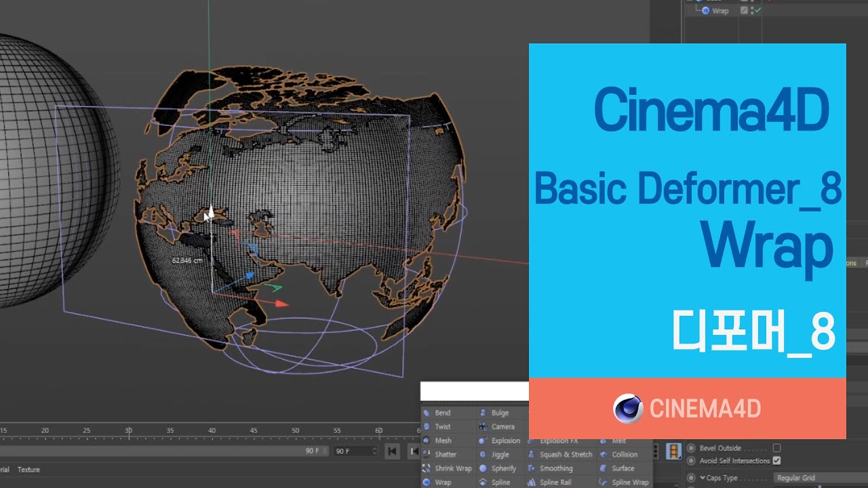The image size is (868, 488).
Task: Pick the Shrink Wrap deformer
Action: tap(447, 468)
